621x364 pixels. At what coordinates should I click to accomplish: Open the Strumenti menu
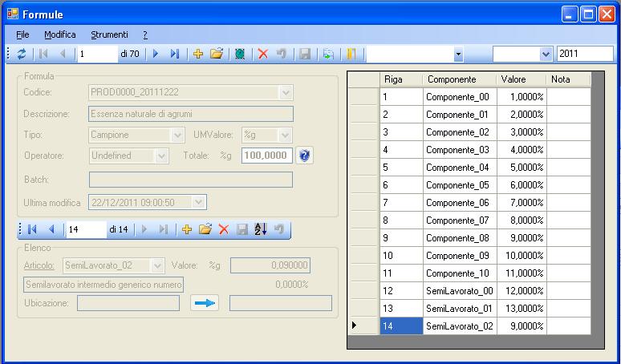click(x=109, y=34)
